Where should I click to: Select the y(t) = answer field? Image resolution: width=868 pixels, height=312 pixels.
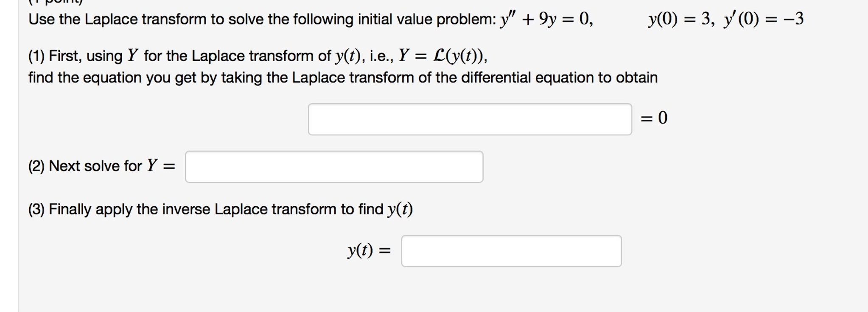tap(511, 251)
